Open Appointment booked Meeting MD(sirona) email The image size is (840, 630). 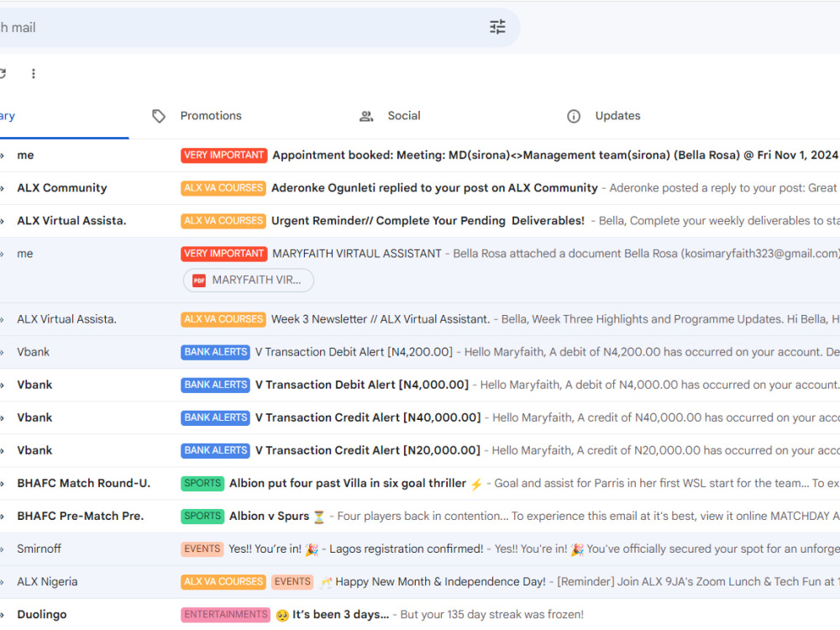point(555,155)
